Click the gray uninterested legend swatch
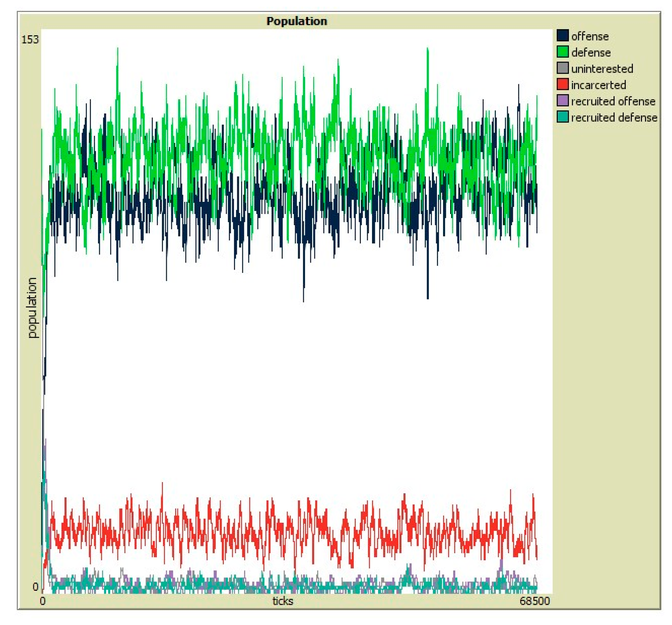This screenshot has height=625, width=672. pyautogui.click(x=563, y=68)
